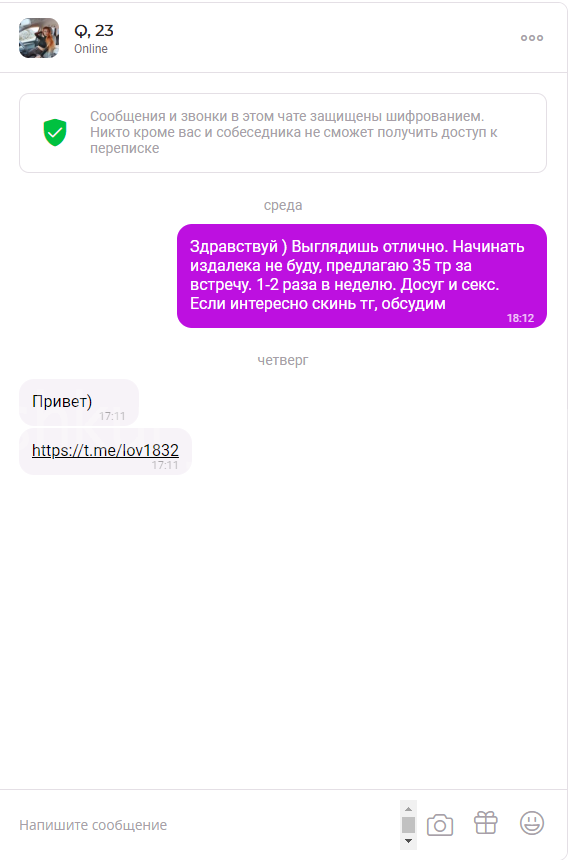
Task: Click the "четверг" date separator
Action: pyautogui.click(x=283, y=360)
